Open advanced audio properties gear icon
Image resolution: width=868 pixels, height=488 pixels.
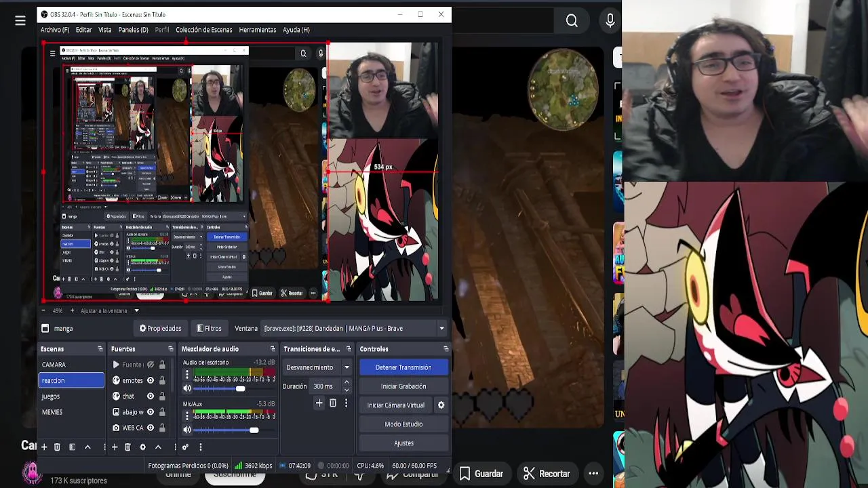point(185,447)
